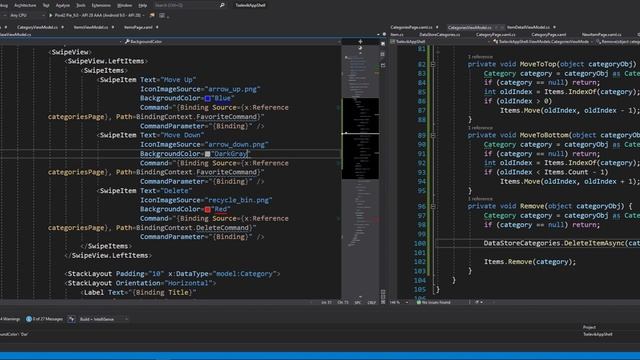Viewport: 640px width, 360px height.
Task: Click the DarkGray color swatch
Action: click(x=207, y=154)
